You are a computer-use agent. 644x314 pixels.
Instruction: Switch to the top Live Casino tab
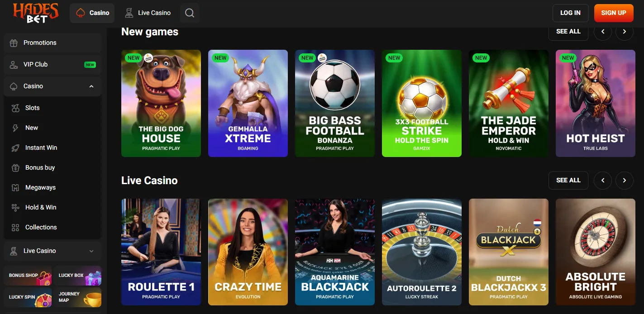[148, 13]
